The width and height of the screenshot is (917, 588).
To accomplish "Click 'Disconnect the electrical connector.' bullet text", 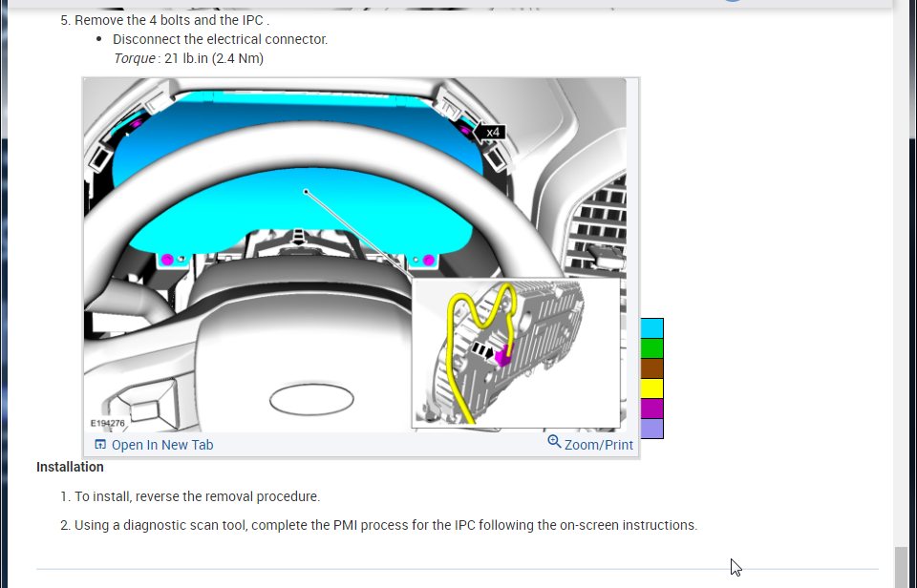I will [220, 39].
